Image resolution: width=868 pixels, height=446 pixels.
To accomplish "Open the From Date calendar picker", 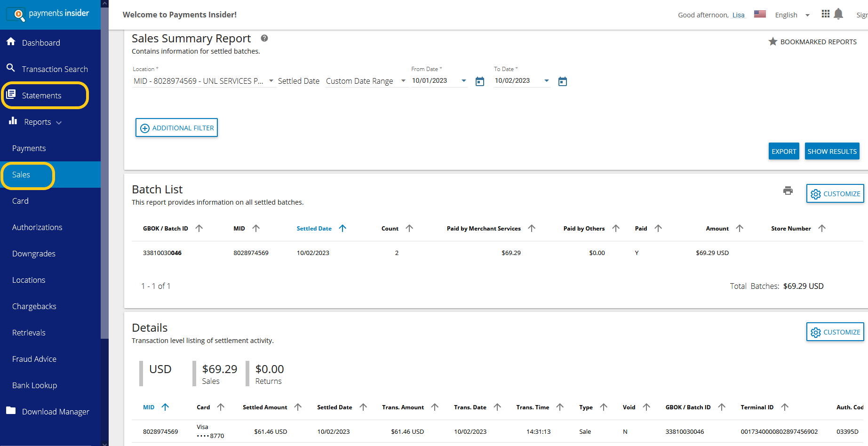I will [480, 81].
